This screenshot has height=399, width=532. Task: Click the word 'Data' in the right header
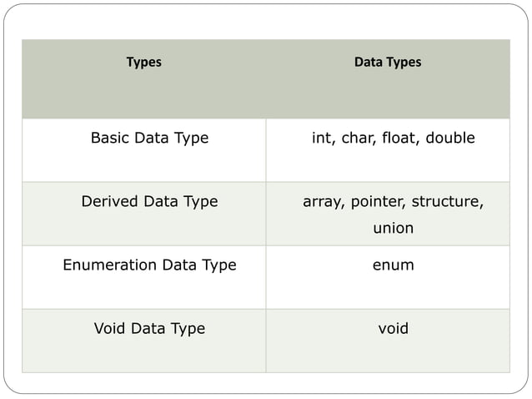click(368, 63)
